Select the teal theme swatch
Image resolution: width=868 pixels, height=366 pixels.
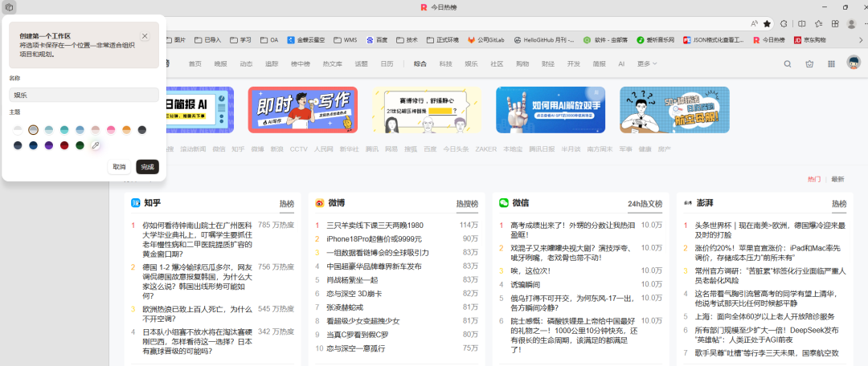pos(65,130)
